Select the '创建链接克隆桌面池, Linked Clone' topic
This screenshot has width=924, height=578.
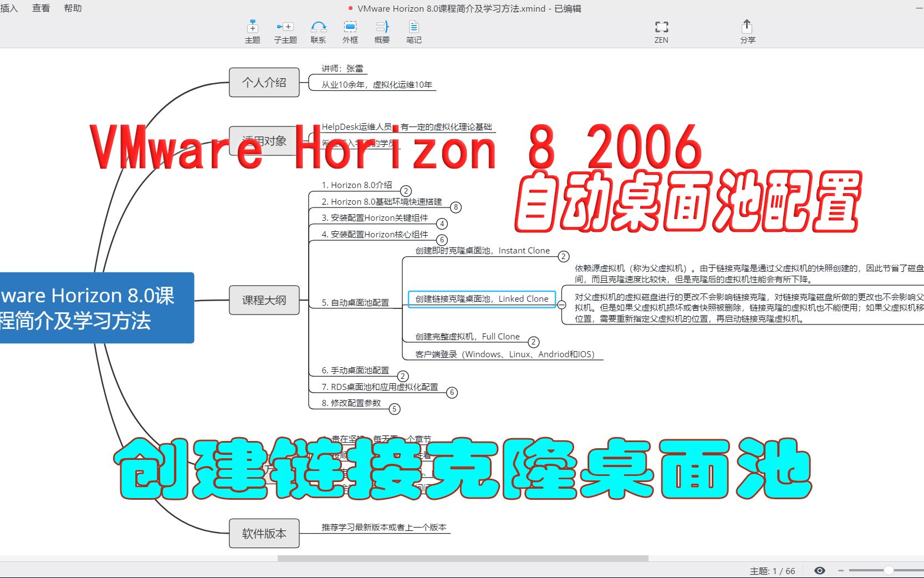point(482,299)
